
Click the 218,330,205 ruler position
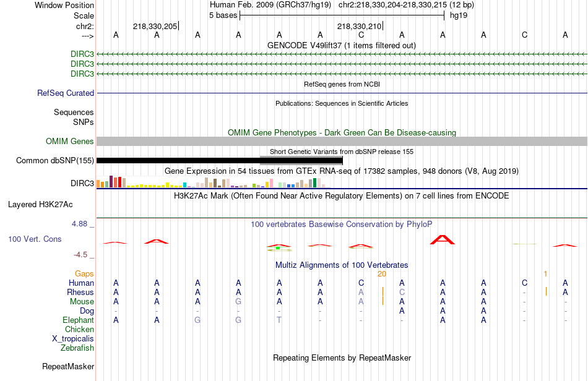click(x=155, y=26)
